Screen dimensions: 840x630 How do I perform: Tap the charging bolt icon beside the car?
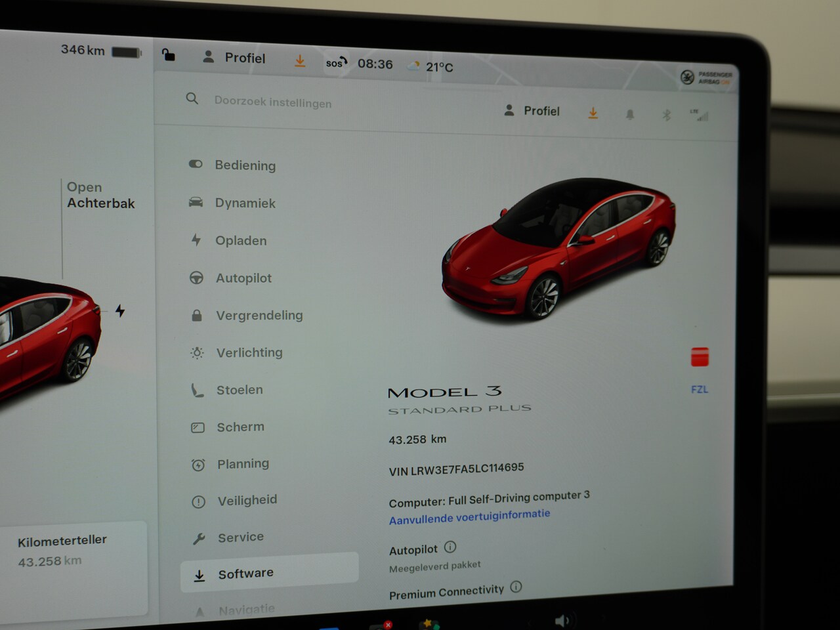pyautogui.click(x=120, y=310)
